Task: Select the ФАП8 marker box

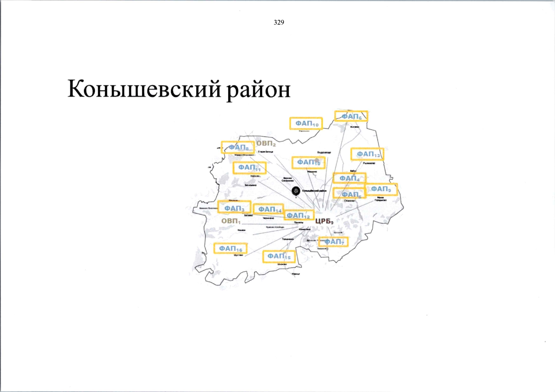Action: pos(238,147)
